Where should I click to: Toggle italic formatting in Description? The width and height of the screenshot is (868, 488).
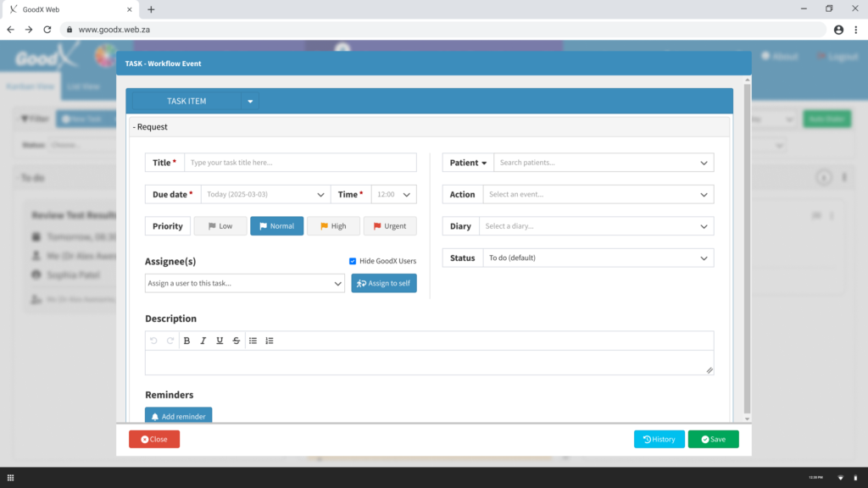point(203,341)
